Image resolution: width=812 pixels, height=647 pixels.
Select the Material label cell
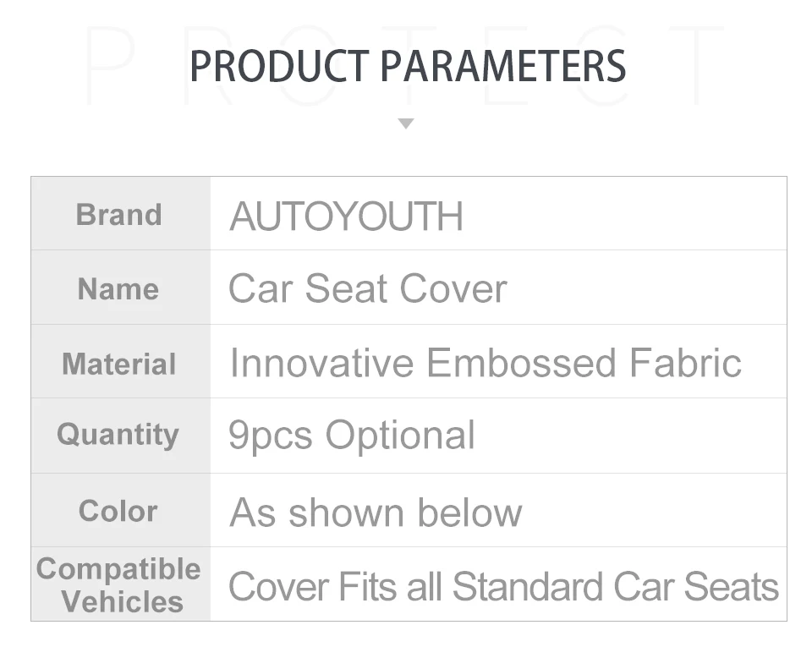(x=119, y=364)
